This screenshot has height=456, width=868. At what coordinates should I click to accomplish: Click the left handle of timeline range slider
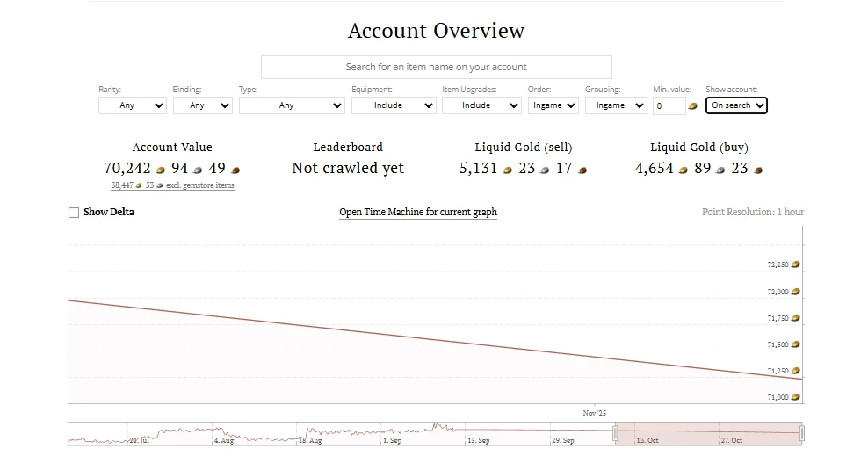pyautogui.click(x=616, y=433)
